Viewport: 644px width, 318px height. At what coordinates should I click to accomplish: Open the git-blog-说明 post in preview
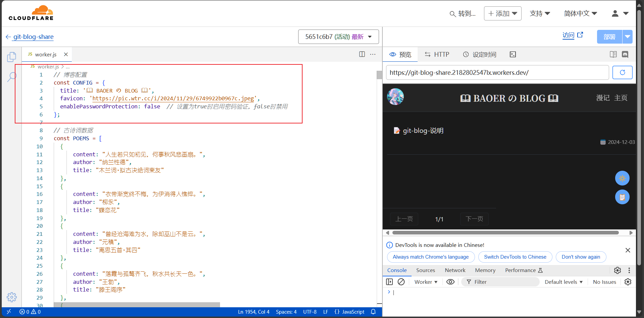[x=423, y=130]
